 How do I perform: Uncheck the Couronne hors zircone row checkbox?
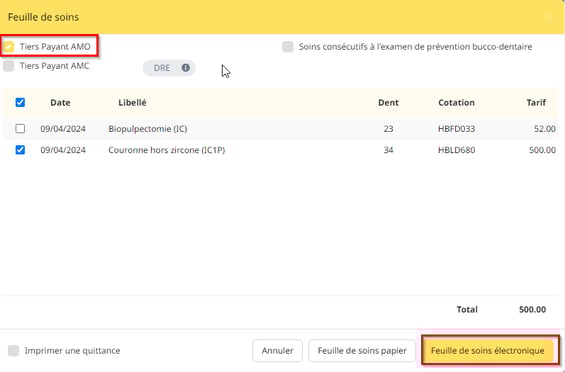(x=20, y=150)
